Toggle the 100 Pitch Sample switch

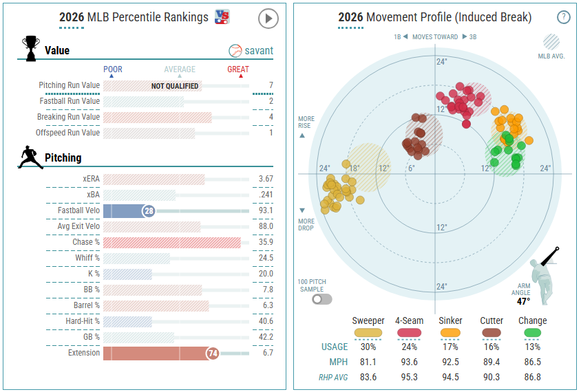coord(322,299)
